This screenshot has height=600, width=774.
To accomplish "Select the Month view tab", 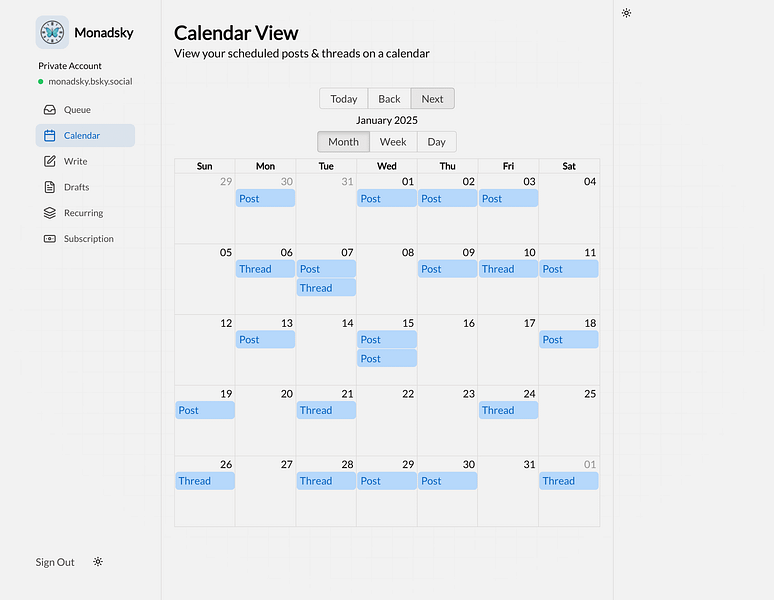I will coord(344,142).
